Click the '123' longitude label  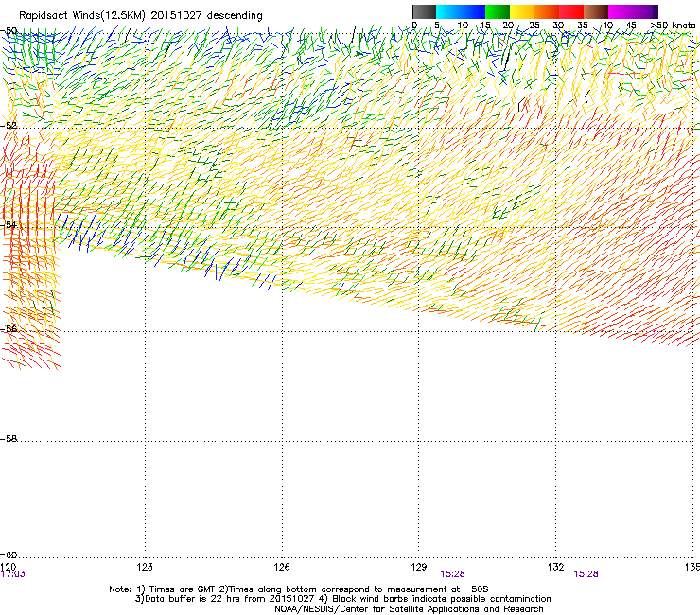coord(145,567)
